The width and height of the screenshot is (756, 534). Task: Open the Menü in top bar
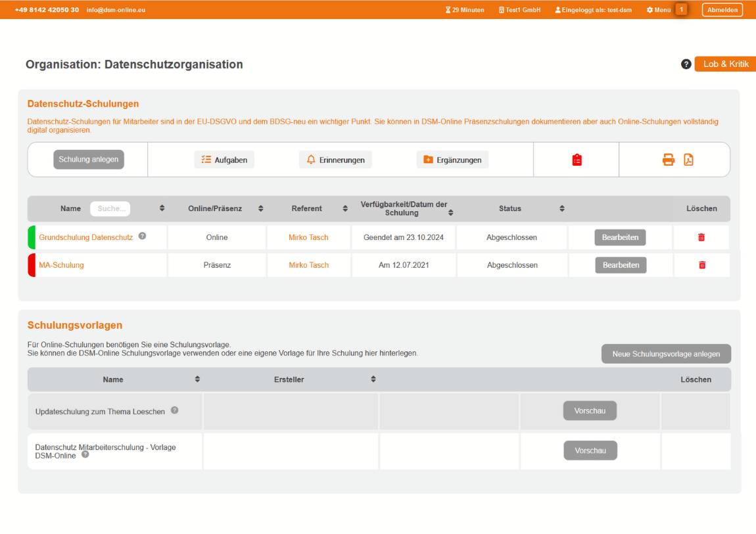658,10
